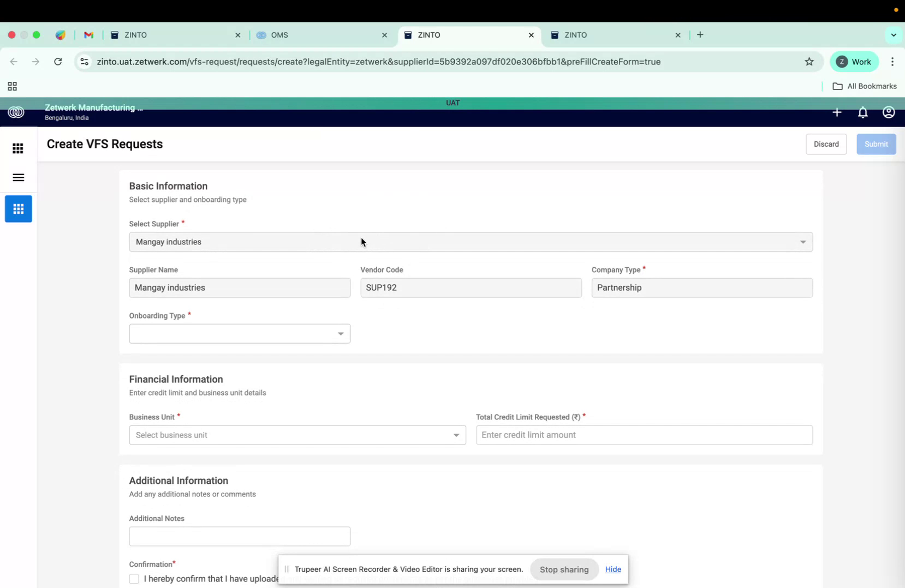Viewport: 905px width, 588px height.
Task: Open the tab search chevron near window edge
Action: [894, 34]
